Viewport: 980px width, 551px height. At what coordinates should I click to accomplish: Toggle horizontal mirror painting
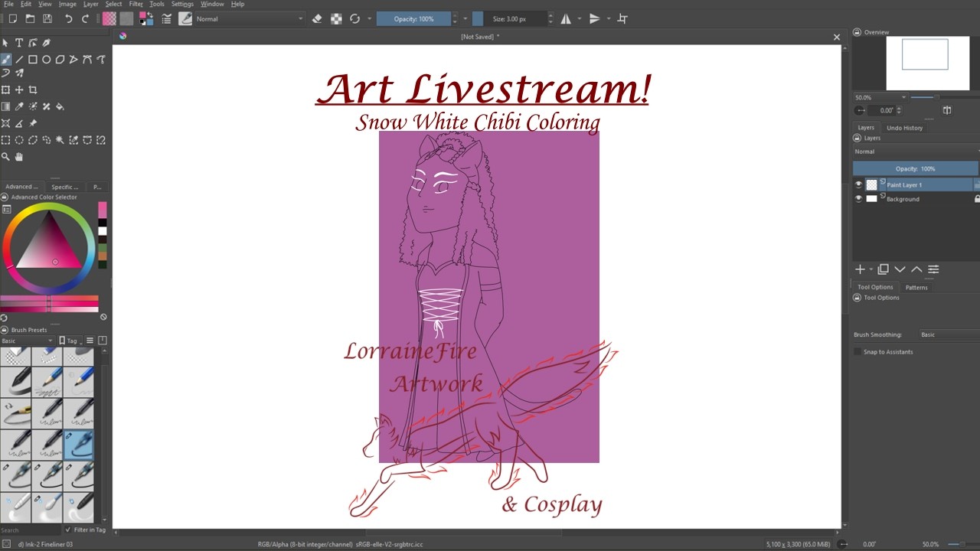[567, 18]
